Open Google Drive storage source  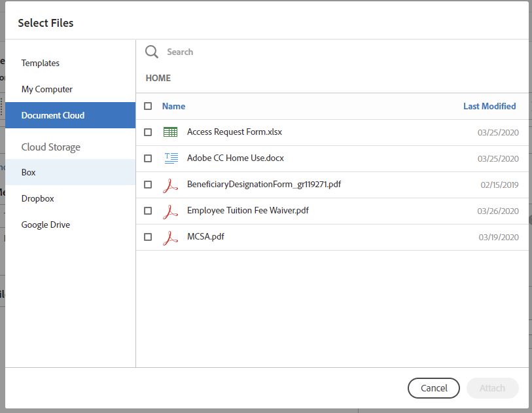tap(46, 224)
